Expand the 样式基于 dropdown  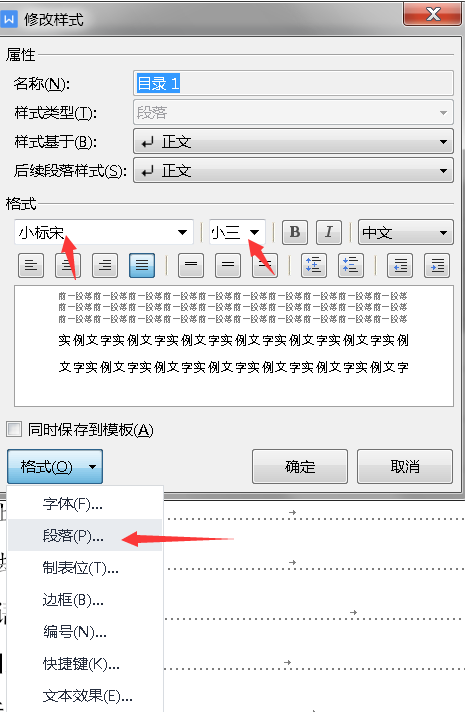coord(293,142)
